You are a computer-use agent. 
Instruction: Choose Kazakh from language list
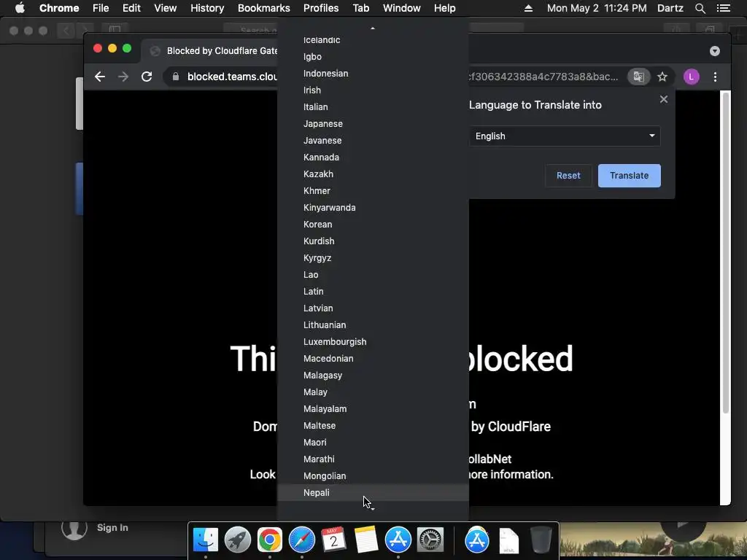pyautogui.click(x=373, y=174)
